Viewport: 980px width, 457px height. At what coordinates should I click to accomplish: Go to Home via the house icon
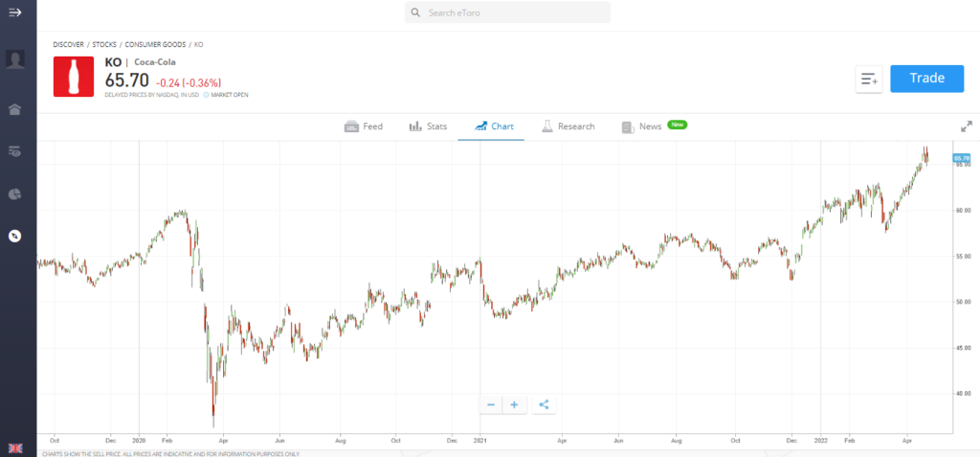point(15,109)
